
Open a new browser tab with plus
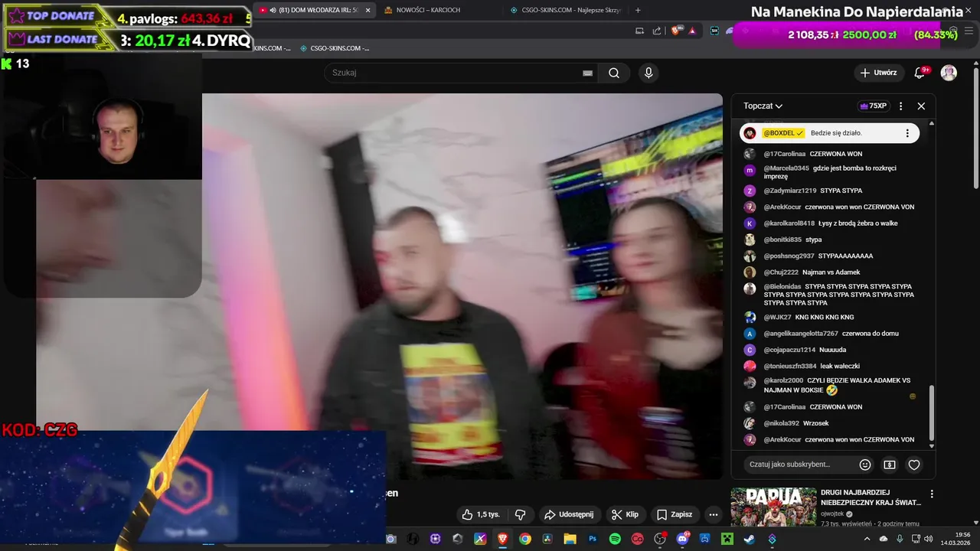pyautogui.click(x=638, y=10)
